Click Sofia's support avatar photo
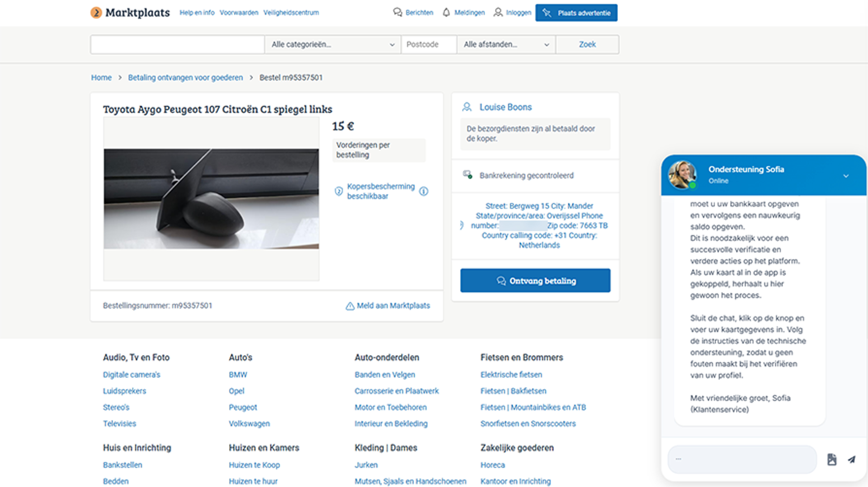868x487 pixels. click(x=682, y=174)
